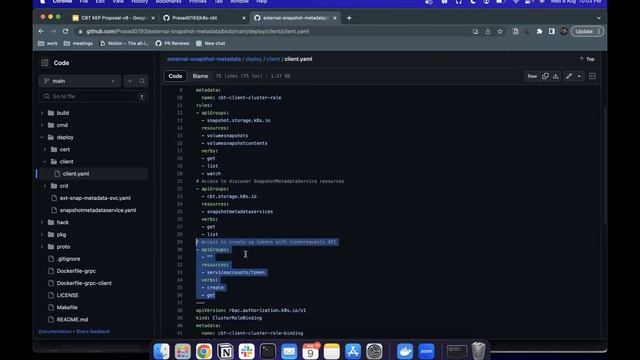Viewport: 640px width, 360px height.
Task: Switch to the PrasadG193/k8s-cbt tab
Action: (203, 18)
